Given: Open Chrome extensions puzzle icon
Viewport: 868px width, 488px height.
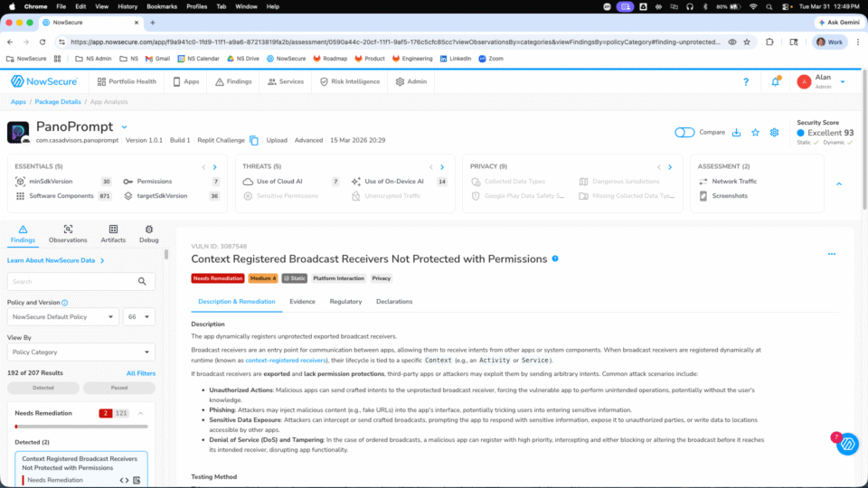Looking at the screenshot, I should [769, 42].
